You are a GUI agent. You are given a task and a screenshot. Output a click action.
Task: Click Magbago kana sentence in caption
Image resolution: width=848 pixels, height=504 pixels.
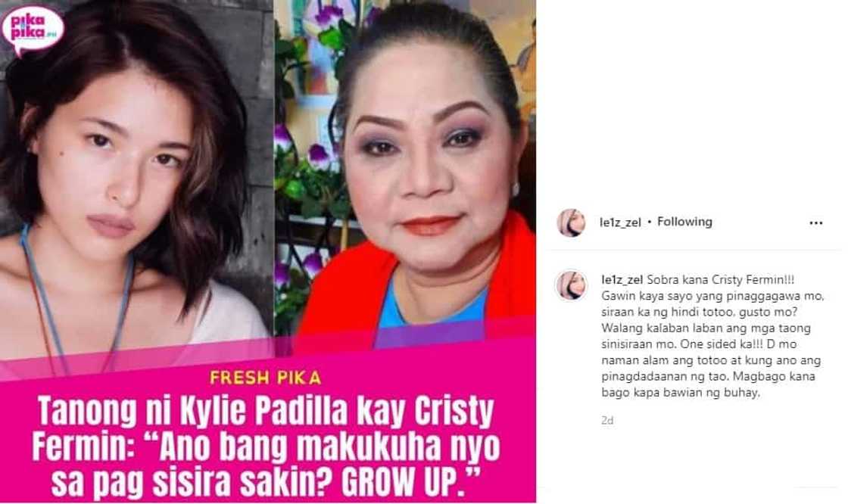point(709,384)
